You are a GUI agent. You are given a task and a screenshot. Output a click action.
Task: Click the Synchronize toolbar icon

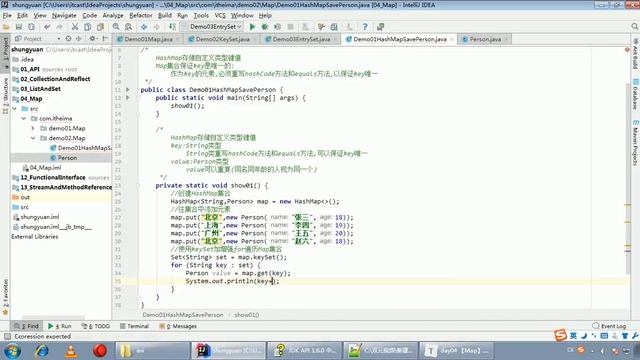click(31, 27)
